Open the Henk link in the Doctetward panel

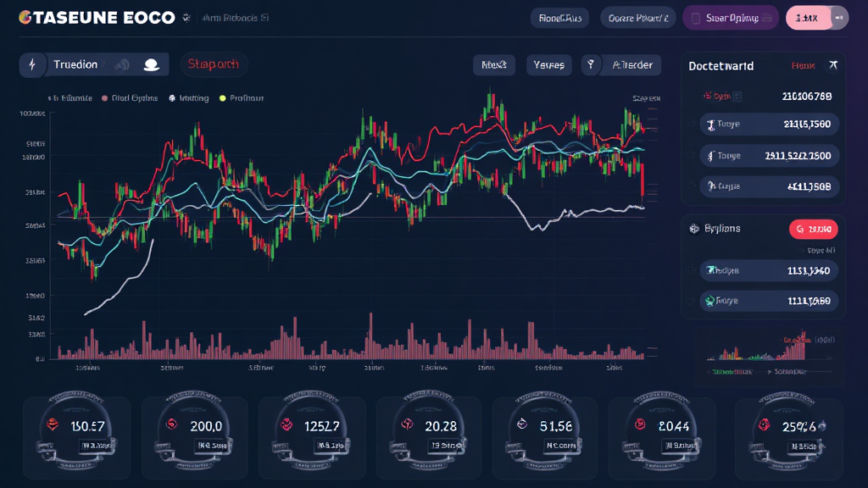pyautogui.click(x=802, y=64)
